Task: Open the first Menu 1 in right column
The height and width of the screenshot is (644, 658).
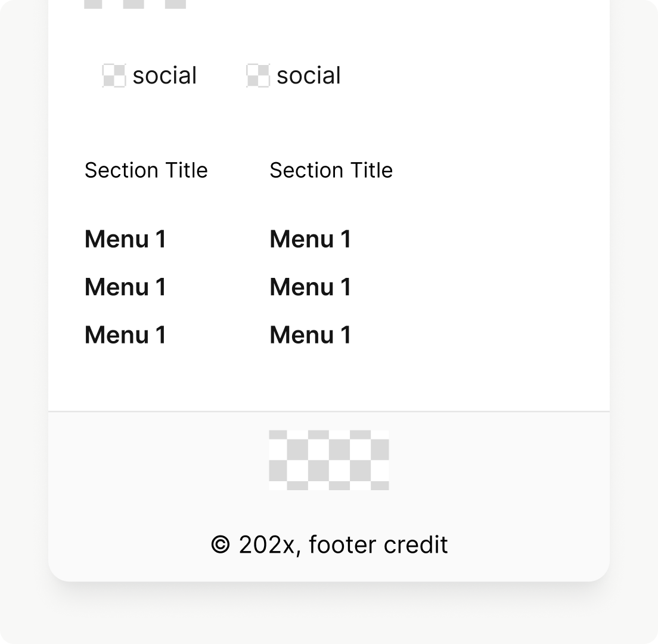Action: pyautogui.click(x=310, y=239)
